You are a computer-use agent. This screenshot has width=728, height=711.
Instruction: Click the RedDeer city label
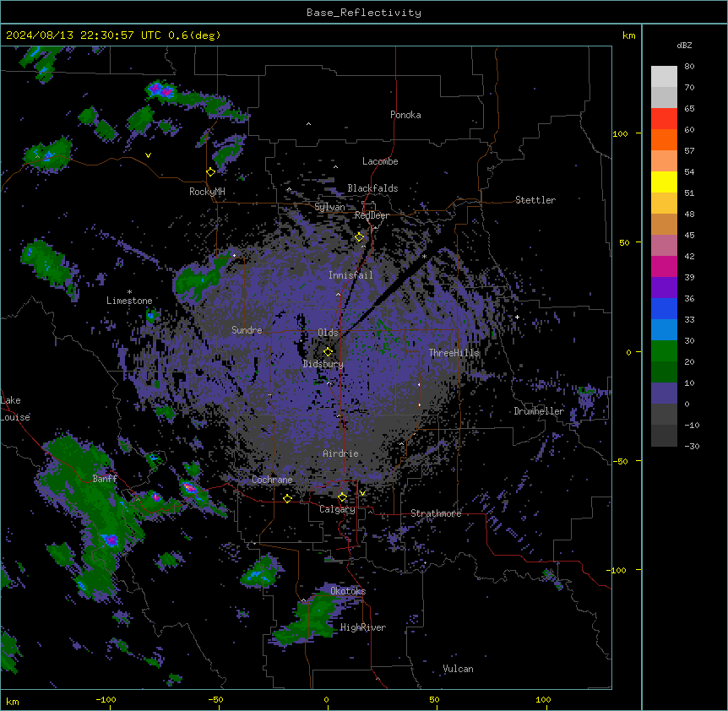pos(372,215)
